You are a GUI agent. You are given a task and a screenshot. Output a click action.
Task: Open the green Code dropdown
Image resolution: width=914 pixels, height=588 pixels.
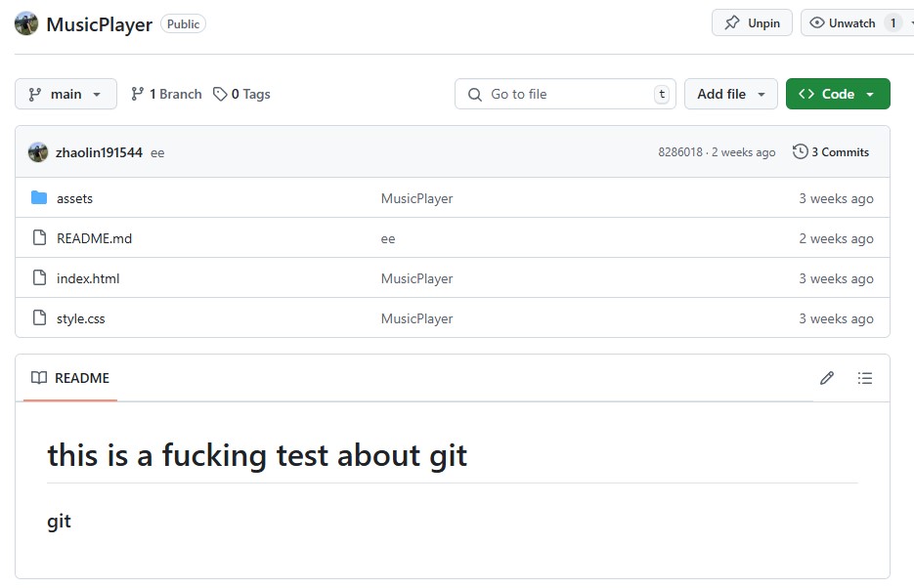[838, 94]
